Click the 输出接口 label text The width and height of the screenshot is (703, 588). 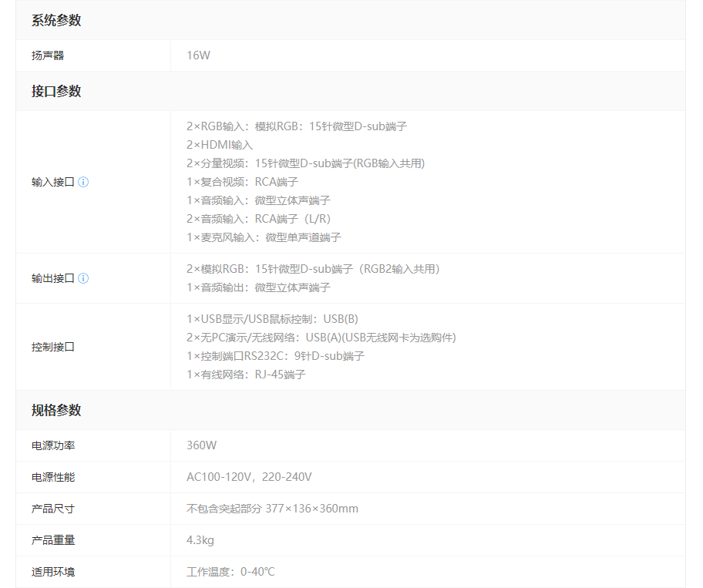coord(52,278)
